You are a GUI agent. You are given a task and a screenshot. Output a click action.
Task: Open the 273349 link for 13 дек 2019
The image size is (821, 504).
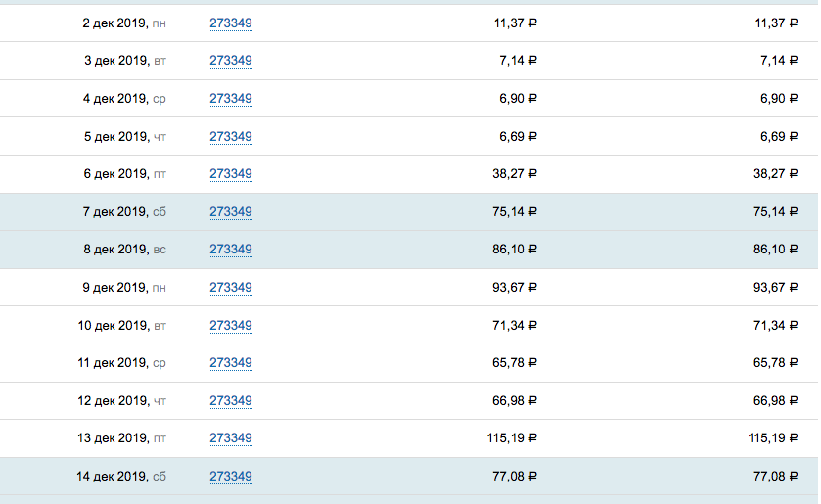pyautogui.click(x=231, y=438)
